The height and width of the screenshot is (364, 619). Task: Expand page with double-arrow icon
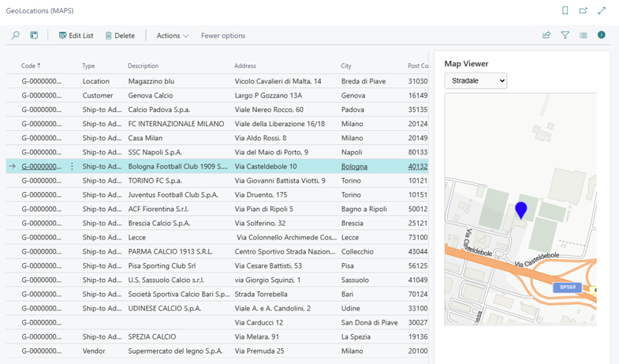pos(602,11)
